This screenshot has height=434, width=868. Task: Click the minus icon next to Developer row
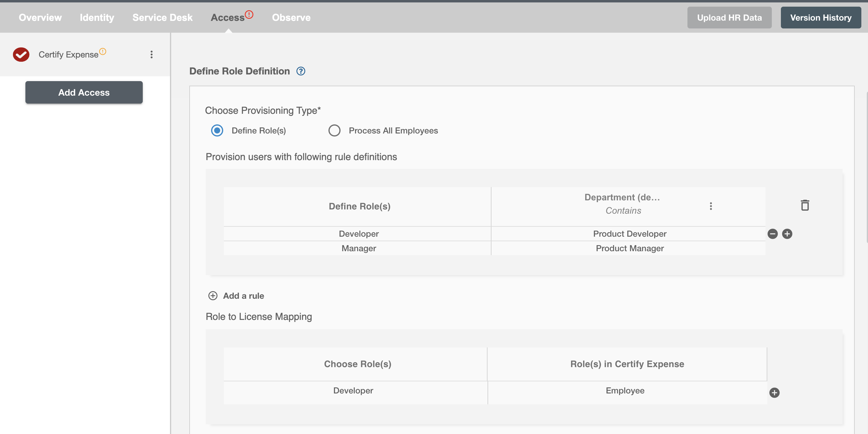(x=772, y=233)
